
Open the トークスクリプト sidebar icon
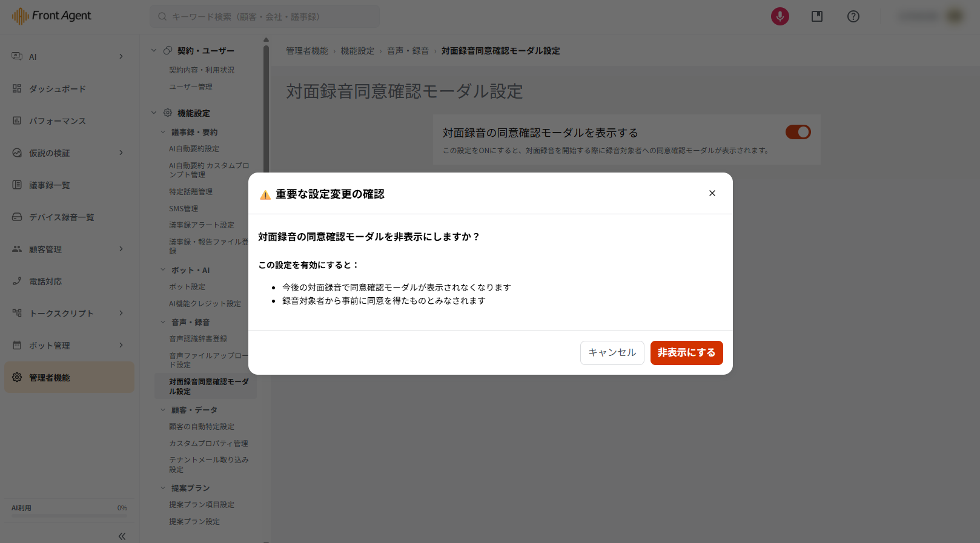(17, 313)
